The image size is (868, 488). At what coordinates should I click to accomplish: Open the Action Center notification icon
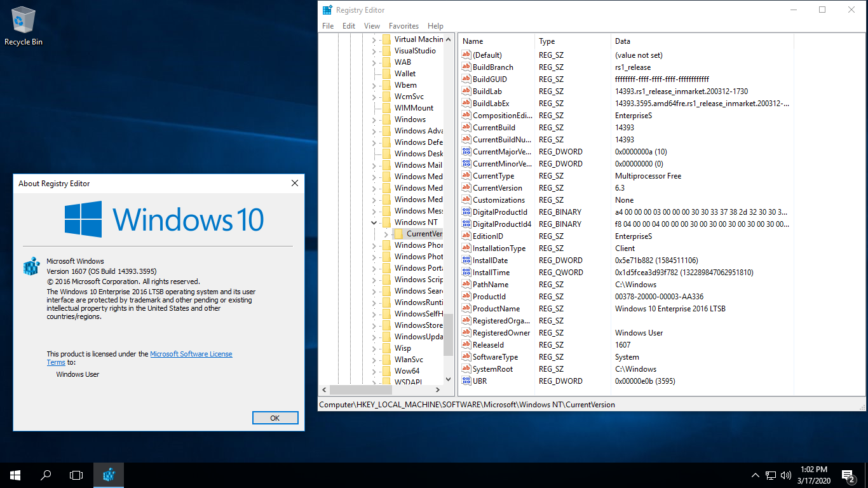pos(848,475)
